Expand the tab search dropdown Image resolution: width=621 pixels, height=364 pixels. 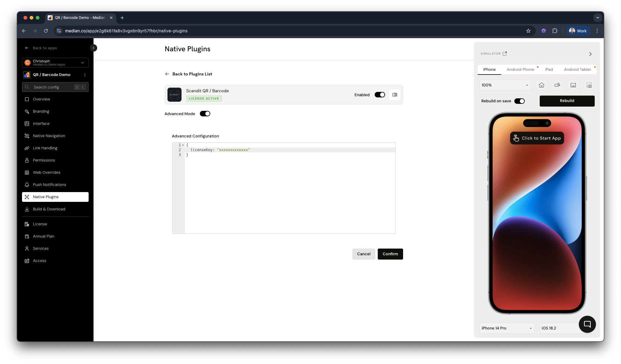[x=598, y=18]
